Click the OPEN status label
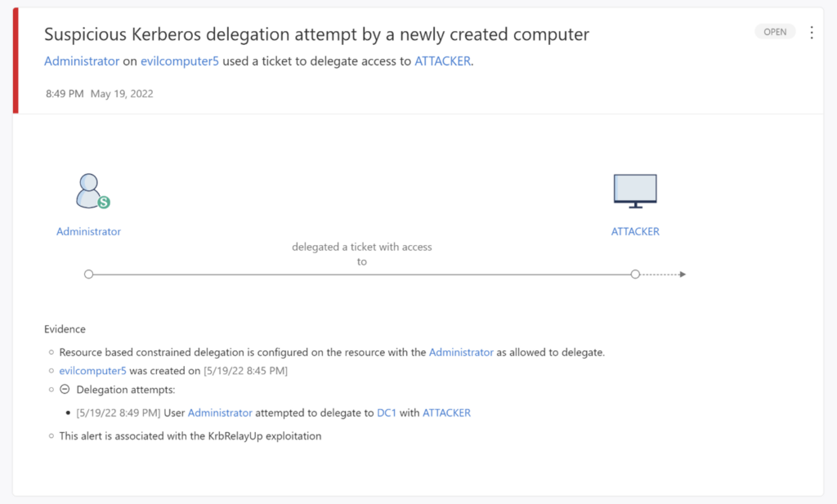The width and height of the screenshot is (837, 504). 774,31
